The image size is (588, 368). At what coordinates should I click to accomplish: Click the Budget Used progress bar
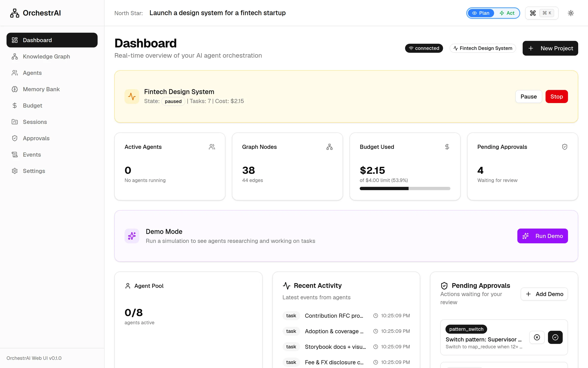click(x=405, y=188)
